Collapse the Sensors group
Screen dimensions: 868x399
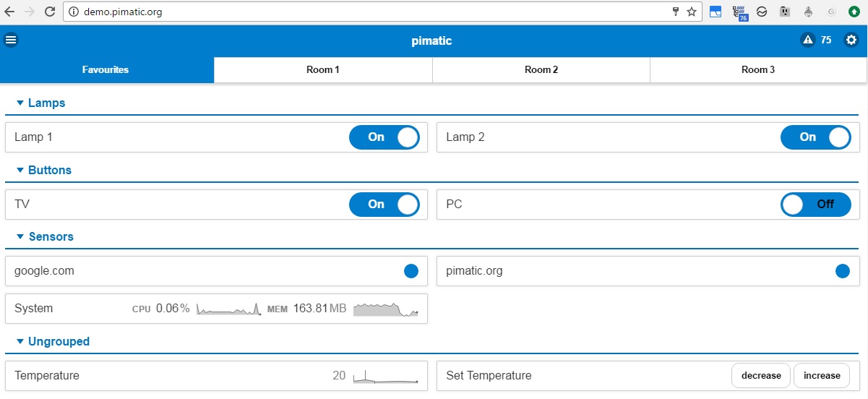(x=20, y=237)
